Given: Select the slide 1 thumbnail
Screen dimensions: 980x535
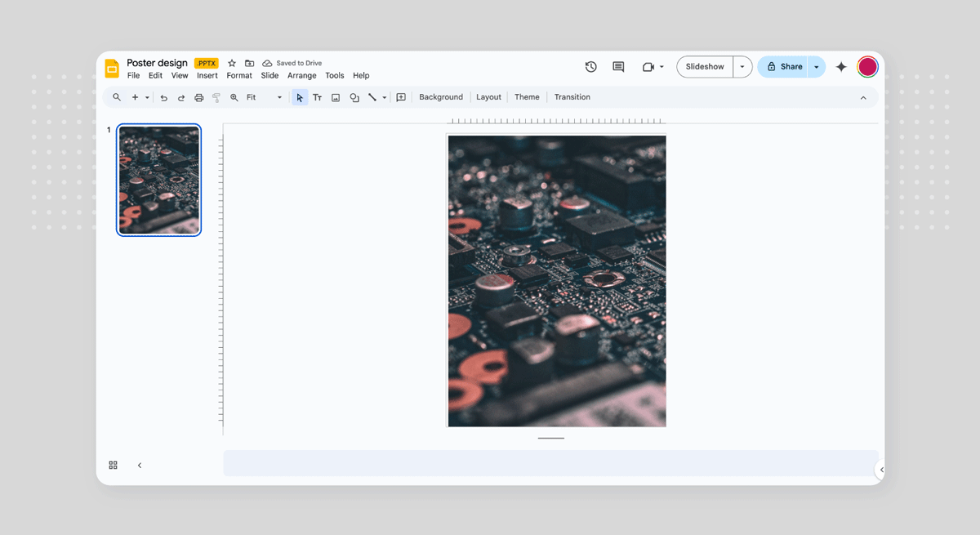Looking at the screenshot, I should (159, 180).
